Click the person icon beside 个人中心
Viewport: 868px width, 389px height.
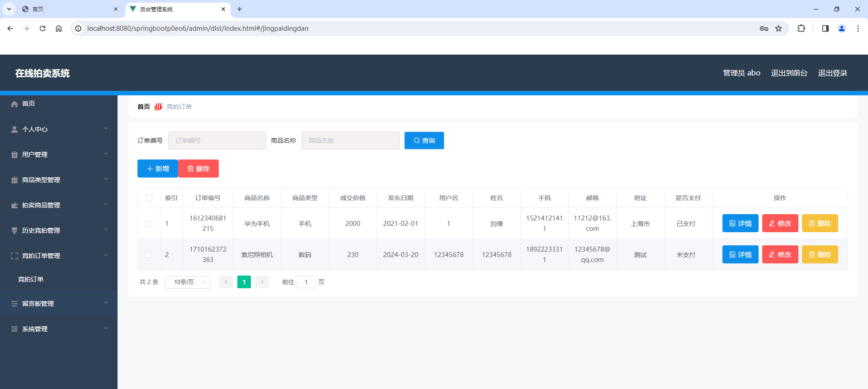(14, 129)
